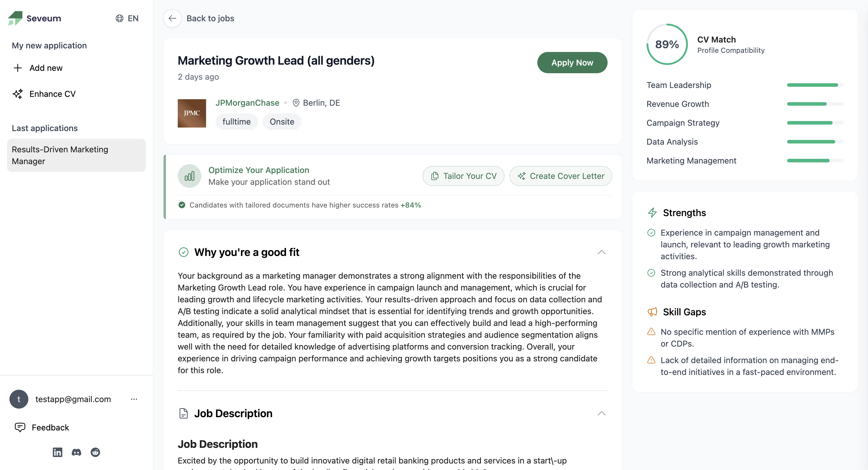The height and width of the screenshot is (470, 868).
Task: Click the warning icon beside MMPs gap
Action: pos(651,332)
